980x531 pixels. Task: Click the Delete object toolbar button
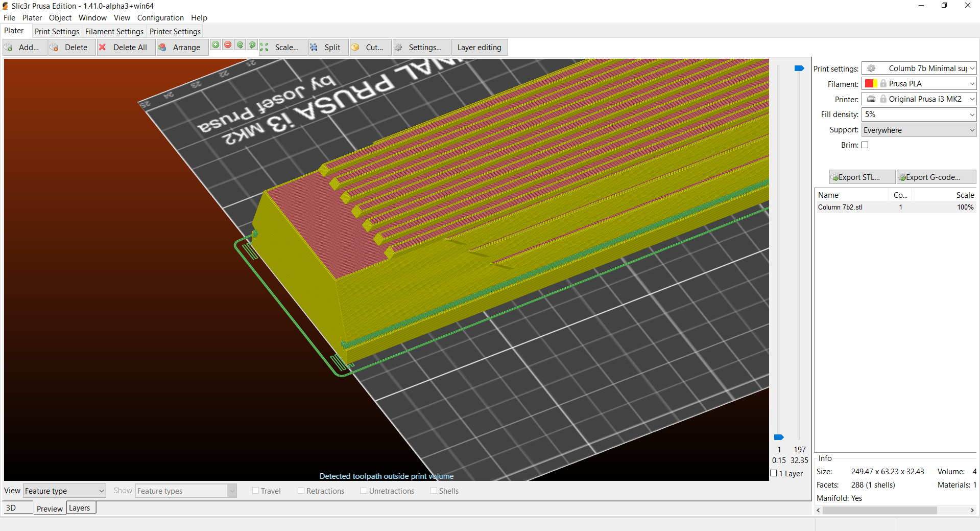pos(71,48)
